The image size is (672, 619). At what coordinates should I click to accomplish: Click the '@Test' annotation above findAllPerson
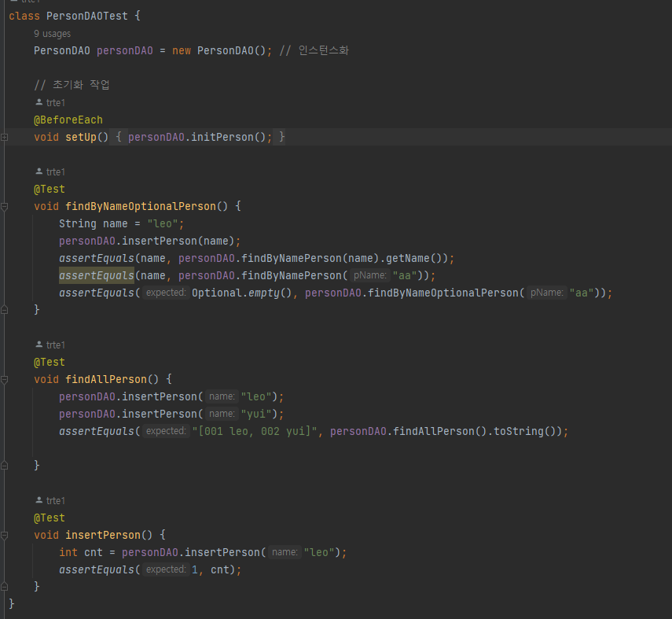pyautogui.click(x=50, y=362)
